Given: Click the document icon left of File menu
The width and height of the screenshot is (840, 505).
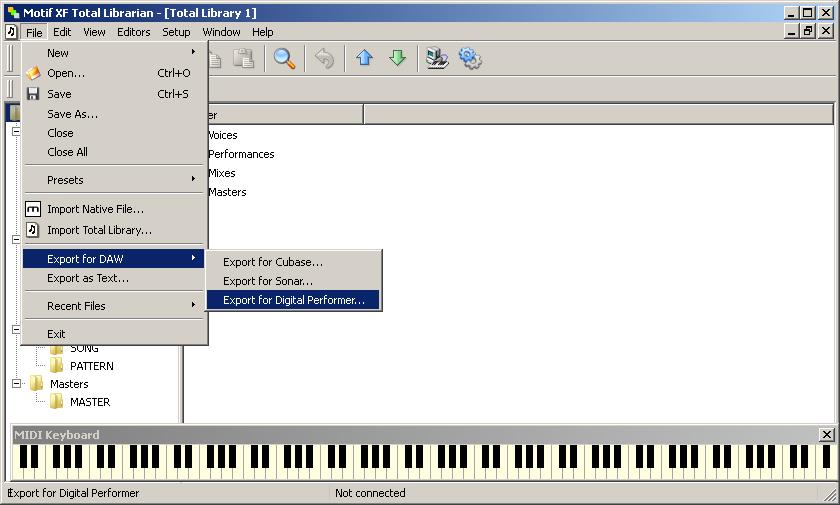Looking at the screenshot, I should tap(11, 32).
